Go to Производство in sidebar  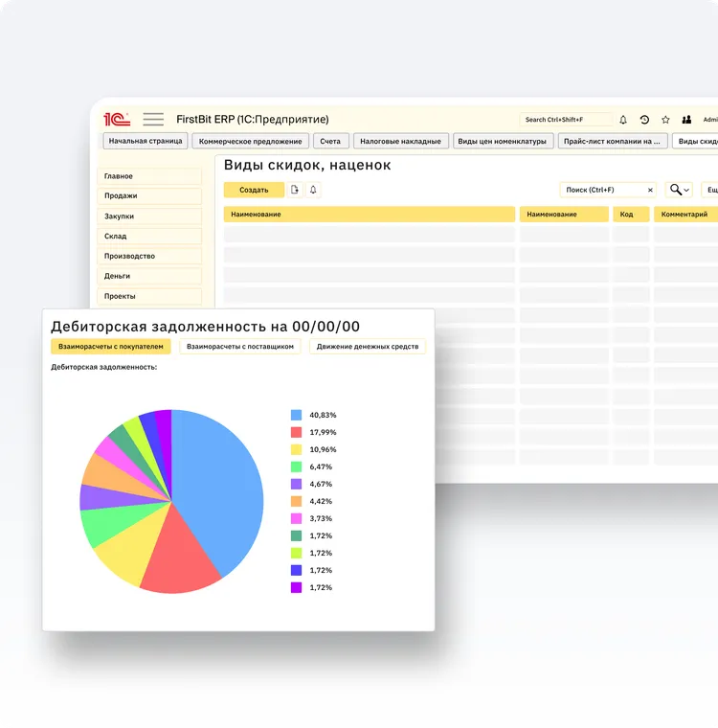[x=149, y=256]
